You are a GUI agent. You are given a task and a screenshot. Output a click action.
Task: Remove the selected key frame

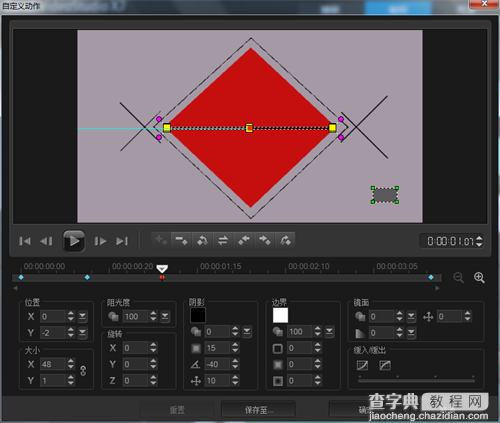(181, 240)
